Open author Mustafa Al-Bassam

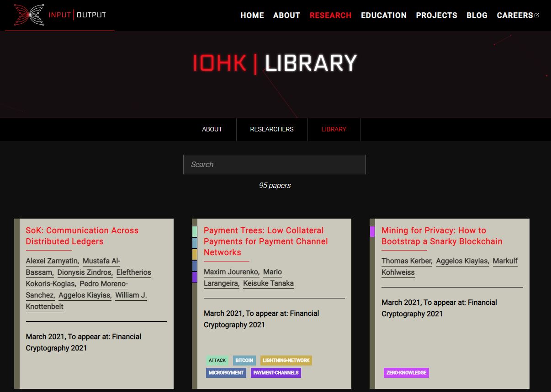(73, 267)
